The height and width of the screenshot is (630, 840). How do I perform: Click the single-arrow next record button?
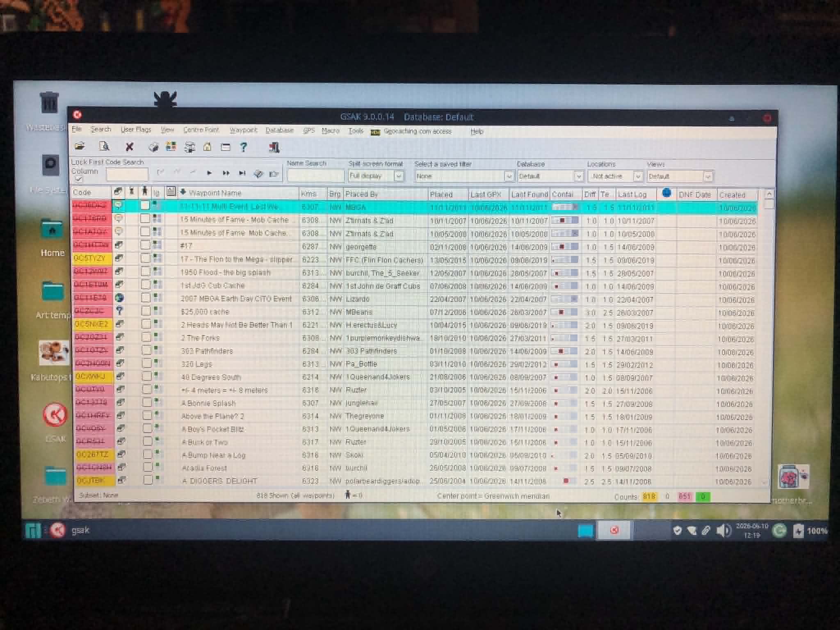209,173
